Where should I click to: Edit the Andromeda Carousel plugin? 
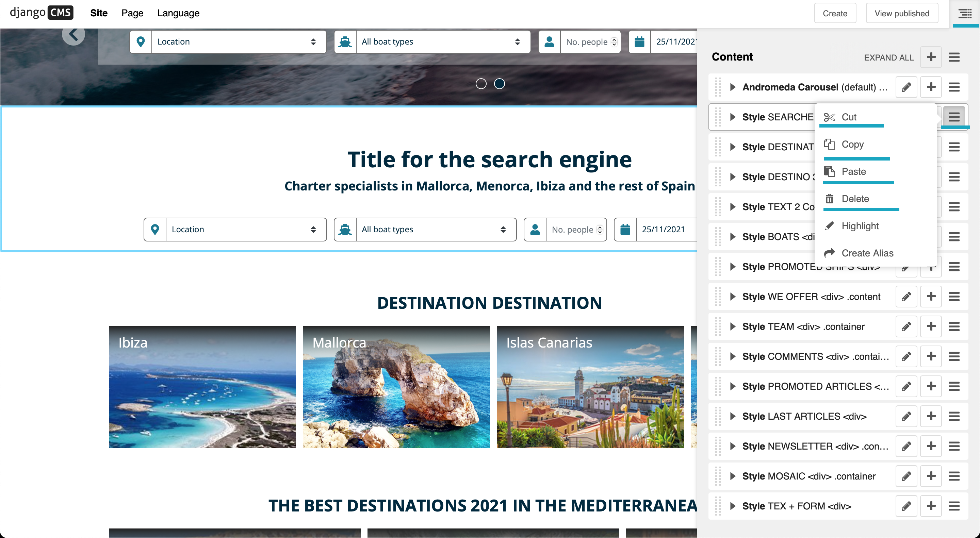tap(906, 87)
